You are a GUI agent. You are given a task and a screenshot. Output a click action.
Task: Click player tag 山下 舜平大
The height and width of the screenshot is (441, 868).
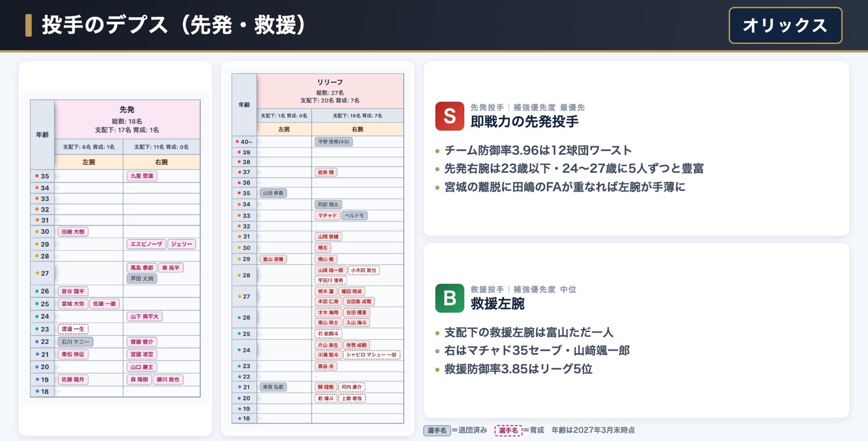point(144,316)
